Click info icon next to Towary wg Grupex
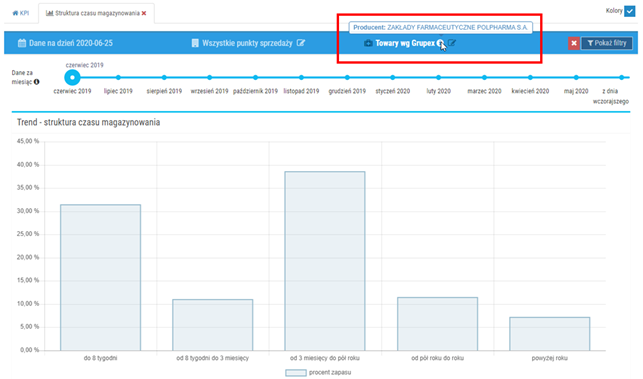 440,43
